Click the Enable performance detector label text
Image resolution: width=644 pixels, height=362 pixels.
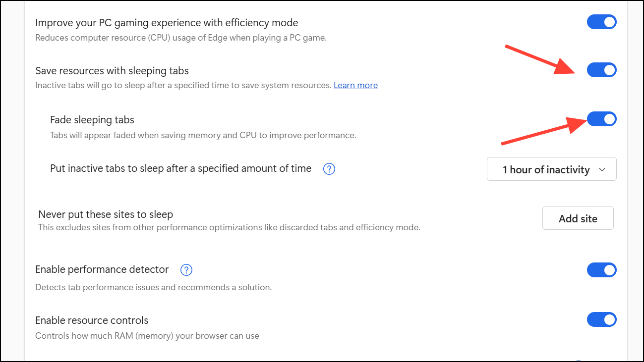point(102,269)
